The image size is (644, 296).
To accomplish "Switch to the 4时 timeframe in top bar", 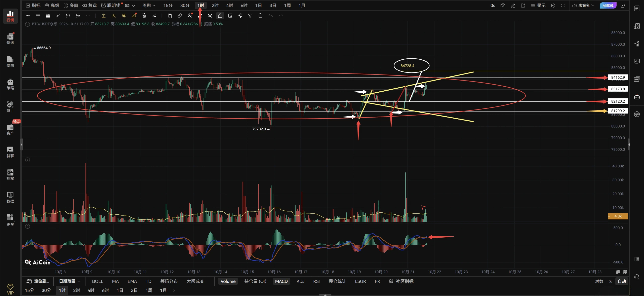I will tap(229, 6).
